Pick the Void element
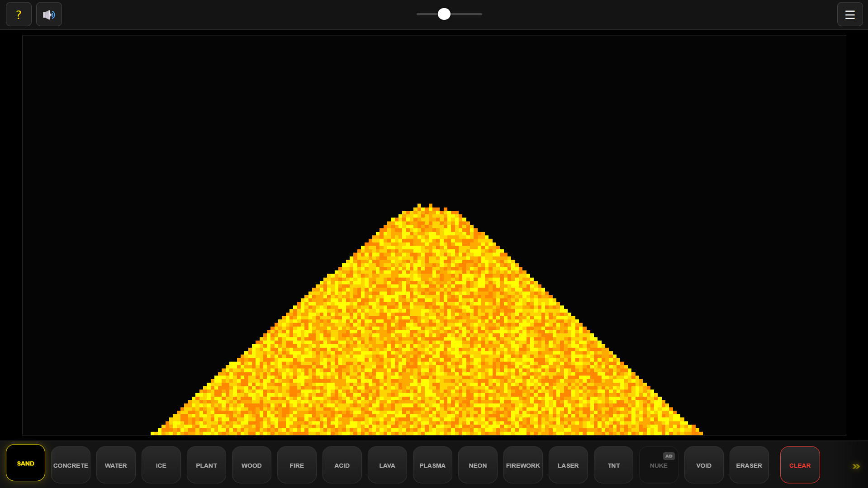This screenshot has height=488, width=868. (703, 465)
